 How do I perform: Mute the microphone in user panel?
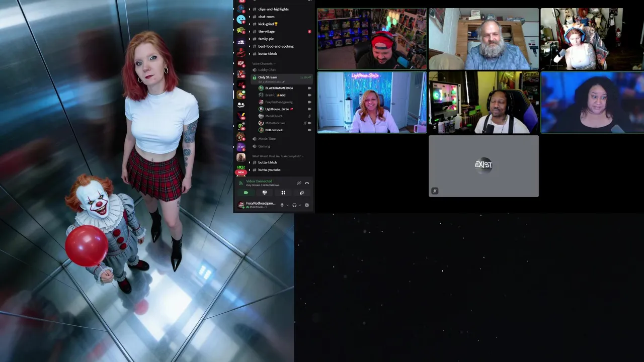click(282, 205)
